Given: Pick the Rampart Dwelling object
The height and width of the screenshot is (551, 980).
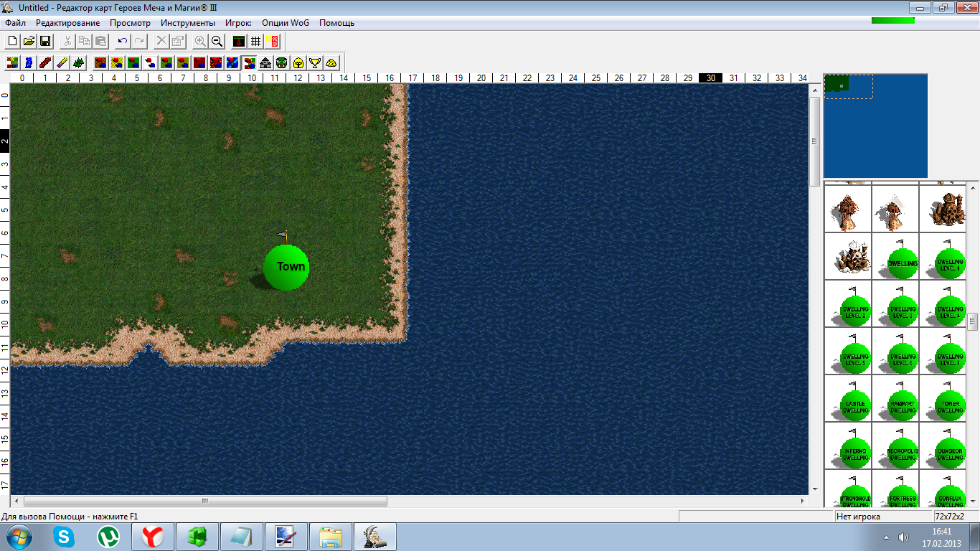Looking at the screenshot, I should point(895,398).
